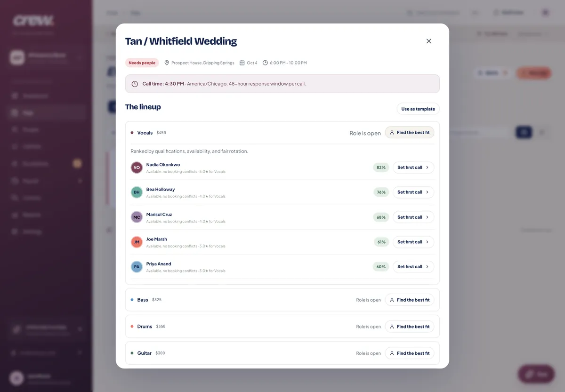Image resolution: width=565 pixels, height=392 pixels.
Task: Click Bea Holloway's 76% match score
Action: tap(381, 192)
